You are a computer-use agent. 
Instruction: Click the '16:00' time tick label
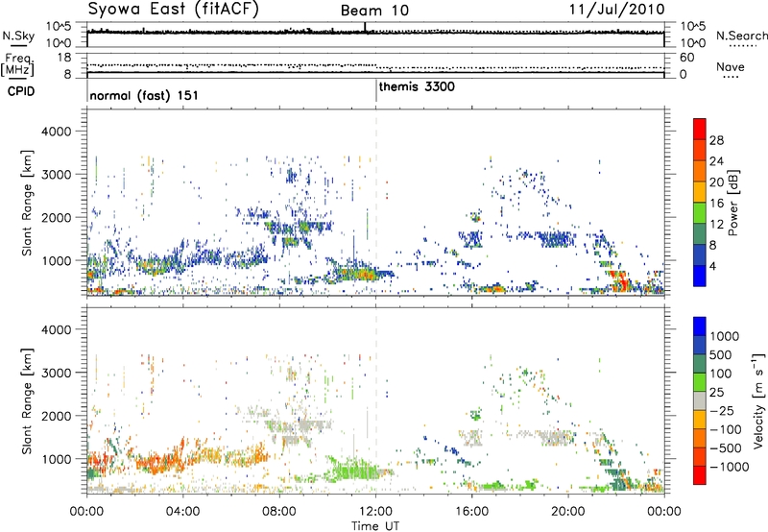(x=471, y=512)
